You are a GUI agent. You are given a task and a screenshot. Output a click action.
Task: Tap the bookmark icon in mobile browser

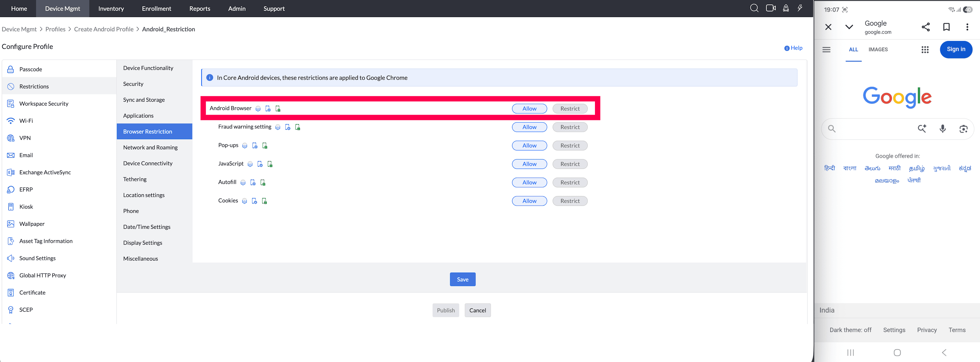coord(946,27)
